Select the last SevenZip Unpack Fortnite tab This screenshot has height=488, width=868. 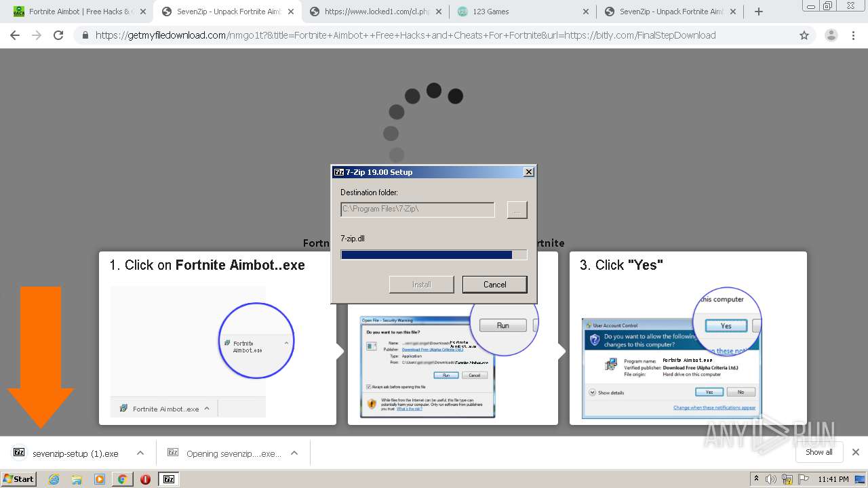click(670, 12)
